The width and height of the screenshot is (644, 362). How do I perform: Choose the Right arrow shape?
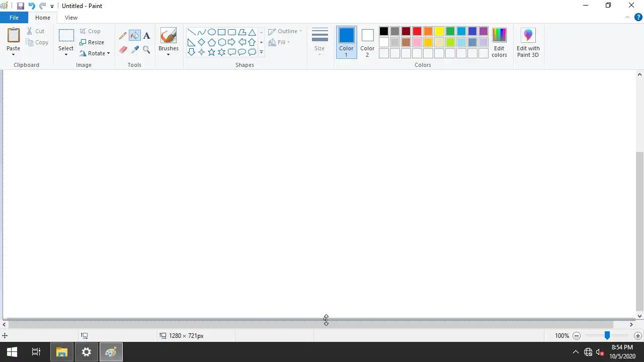[231, 42]
